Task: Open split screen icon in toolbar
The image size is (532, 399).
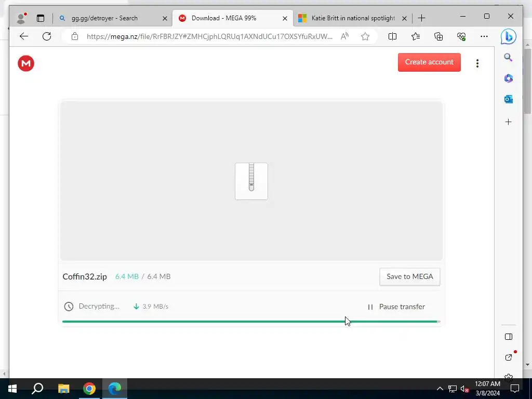Action: [x=392, y=36]
